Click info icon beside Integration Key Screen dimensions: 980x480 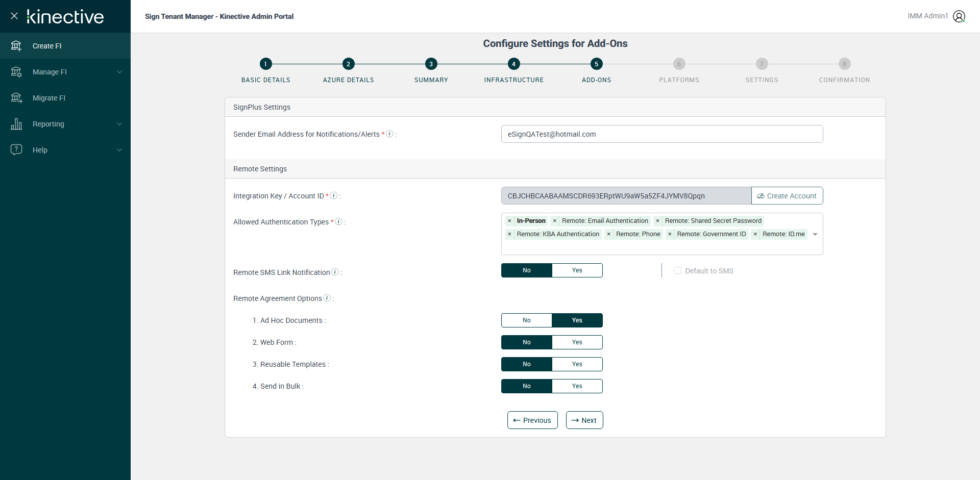[334, 195]
